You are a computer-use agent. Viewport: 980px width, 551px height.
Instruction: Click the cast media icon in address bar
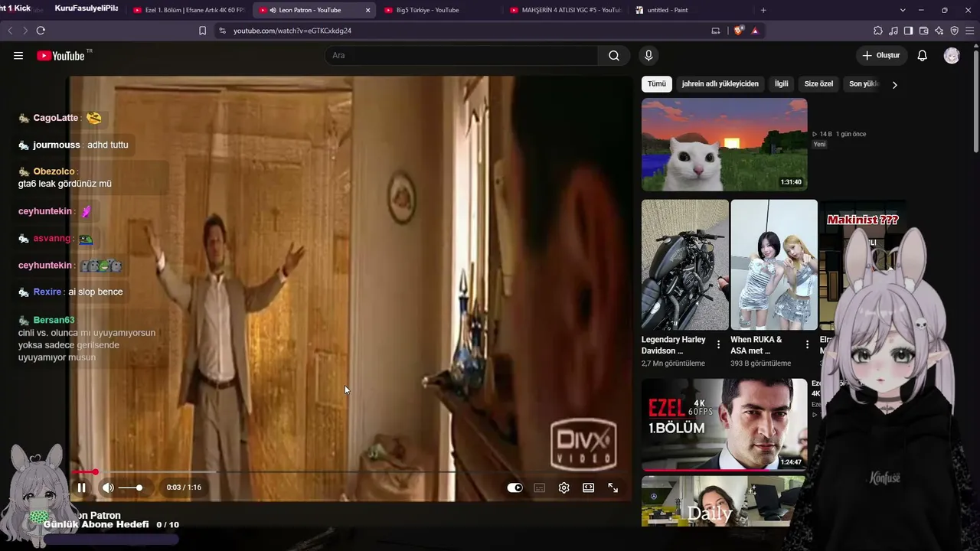coord(716,31)
